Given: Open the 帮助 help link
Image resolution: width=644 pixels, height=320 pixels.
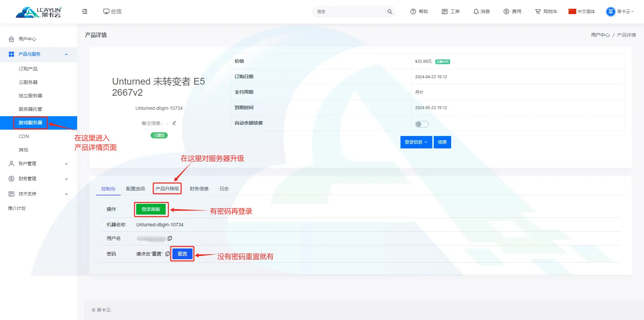Looking at the screenshot, I should tap(419, 11).
